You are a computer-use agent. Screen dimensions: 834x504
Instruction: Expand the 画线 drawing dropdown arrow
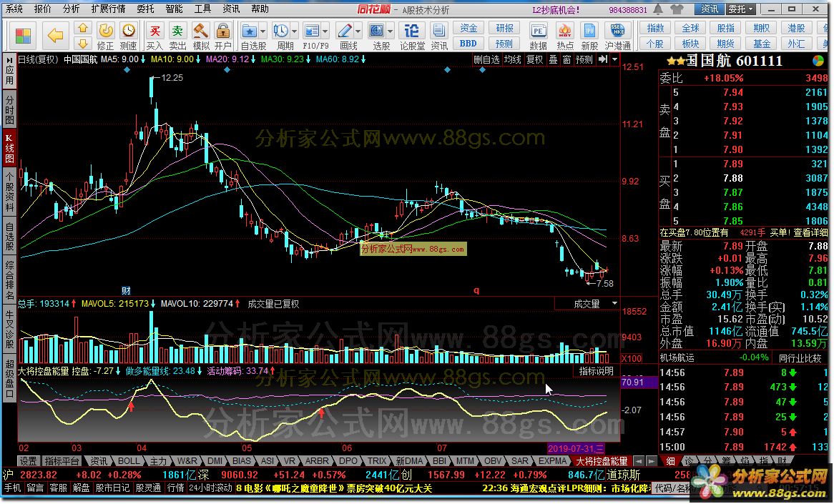[x=358, y=31]
